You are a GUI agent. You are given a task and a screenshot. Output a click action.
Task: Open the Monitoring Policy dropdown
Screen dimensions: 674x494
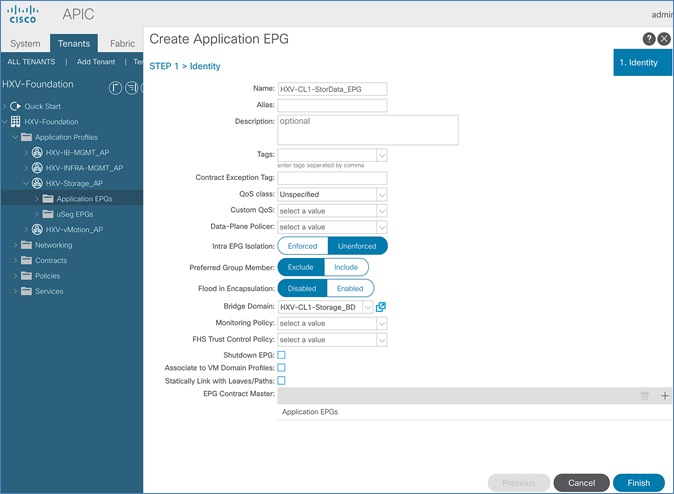point(382,323)
